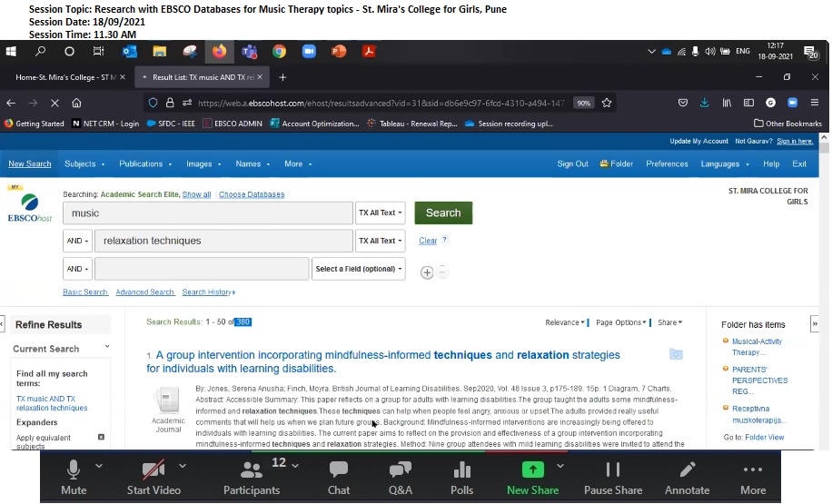
Task: Click Clear link
Action: (428, 241)
